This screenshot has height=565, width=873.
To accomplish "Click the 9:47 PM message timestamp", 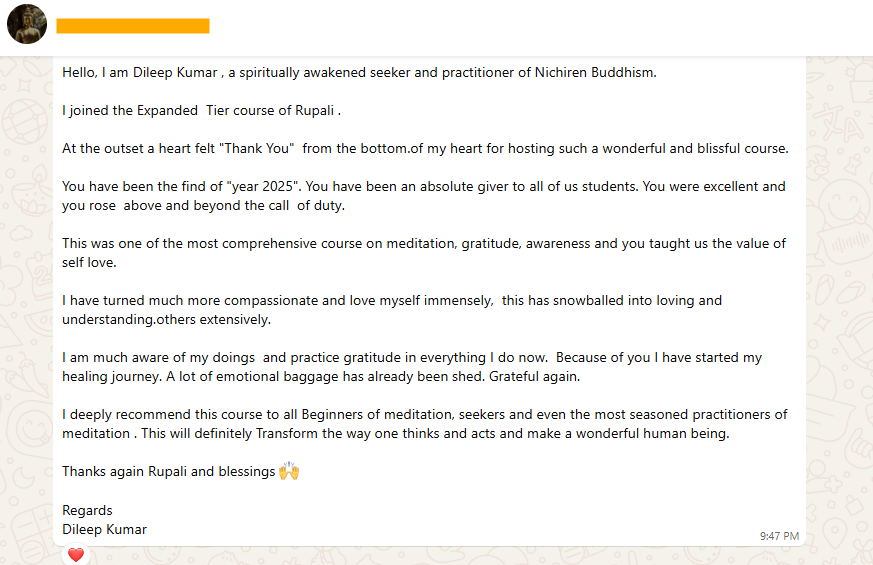I will coord(779,536).
